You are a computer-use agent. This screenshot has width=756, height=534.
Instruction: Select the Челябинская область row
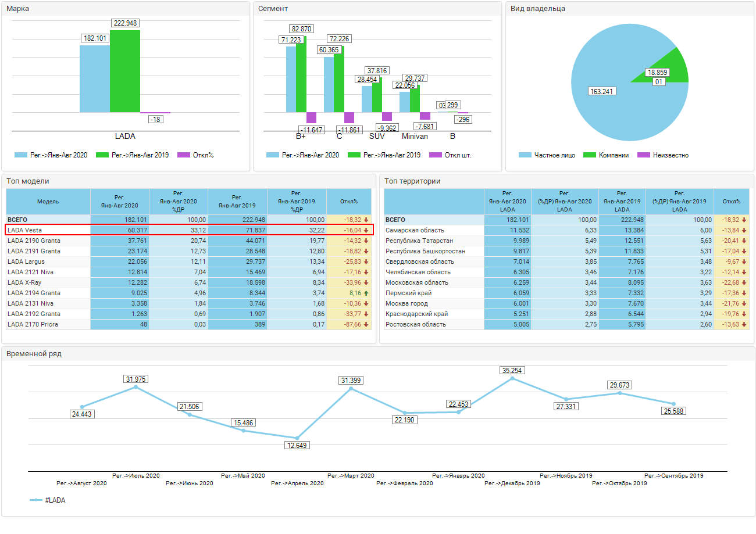point(567,272)
